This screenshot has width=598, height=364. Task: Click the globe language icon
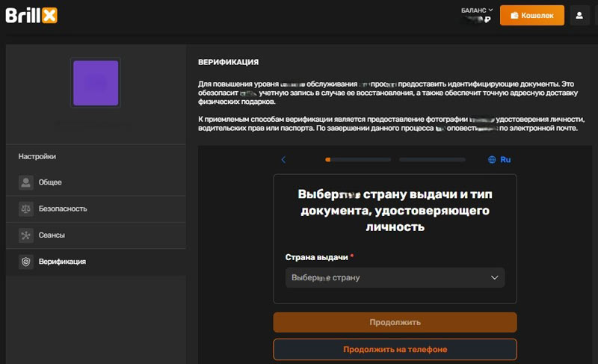pyautogui.click(x=492, y=160)
